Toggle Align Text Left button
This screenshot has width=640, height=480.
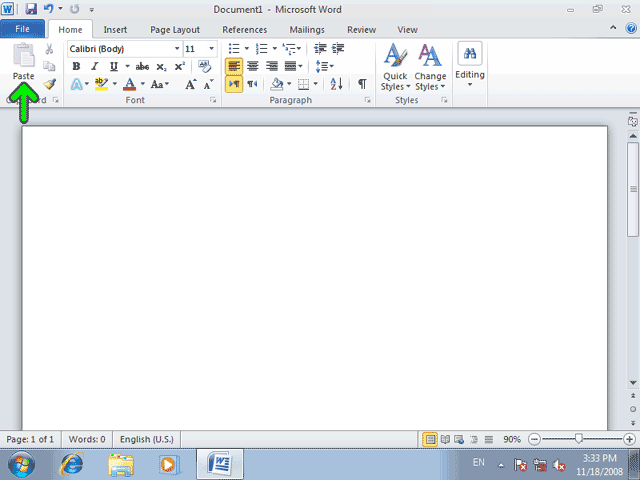click(234, 67)
